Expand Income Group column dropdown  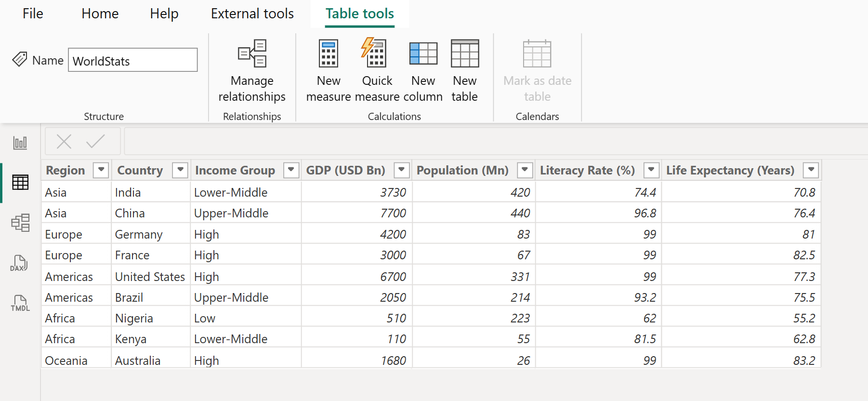291,170
